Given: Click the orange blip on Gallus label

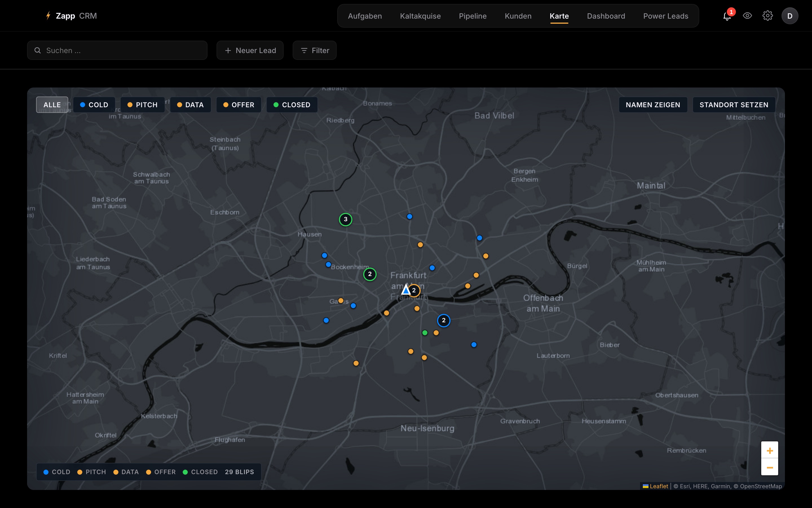Looking at the screenshot, I should click(341, 300).
